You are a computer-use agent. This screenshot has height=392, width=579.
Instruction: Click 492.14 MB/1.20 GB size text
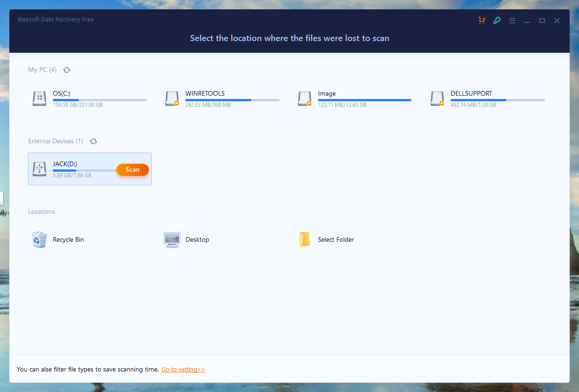(473, 105)
